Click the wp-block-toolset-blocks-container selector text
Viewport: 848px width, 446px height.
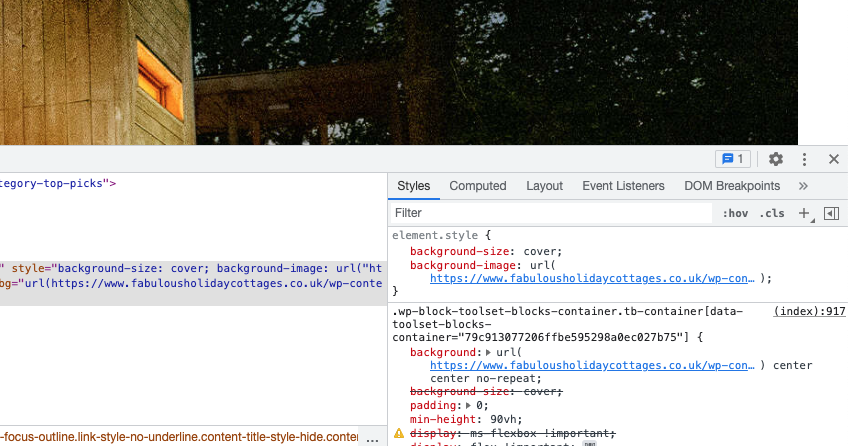(567, 324)
